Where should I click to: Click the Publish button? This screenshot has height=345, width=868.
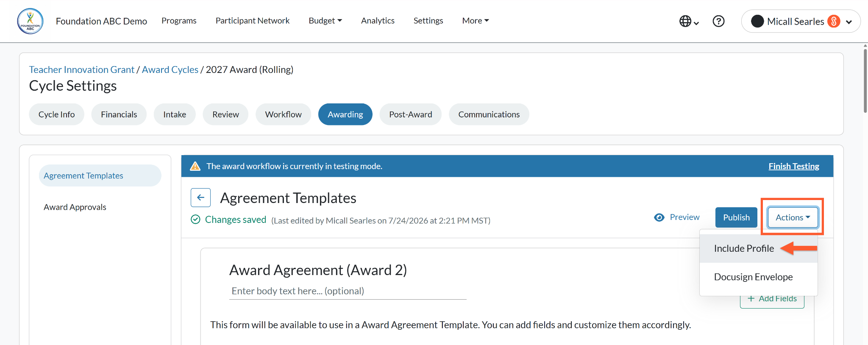[736, 217]
